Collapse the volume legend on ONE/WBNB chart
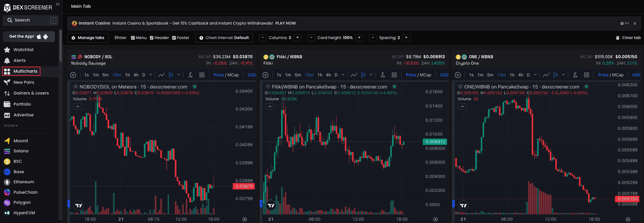This screenshot has width=644, height=223. (461, 107)
